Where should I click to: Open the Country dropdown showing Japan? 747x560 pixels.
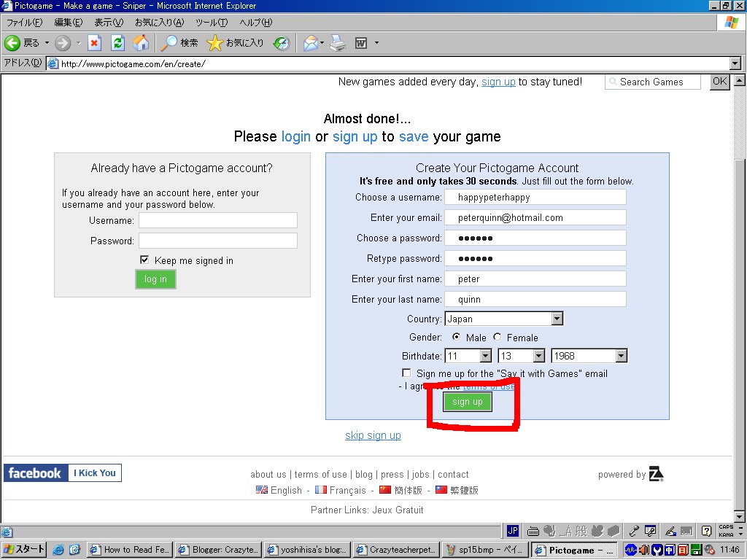[503, 319]
